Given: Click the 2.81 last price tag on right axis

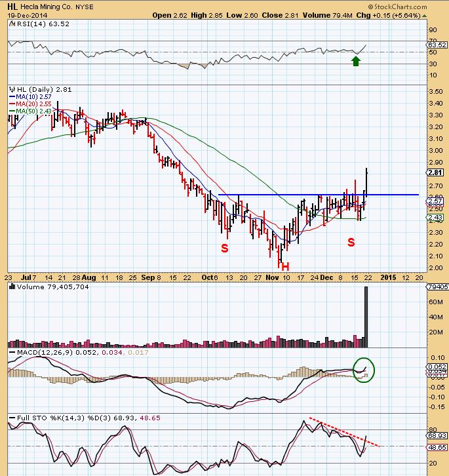Looking at the screenshot, I should click(435, 172).
